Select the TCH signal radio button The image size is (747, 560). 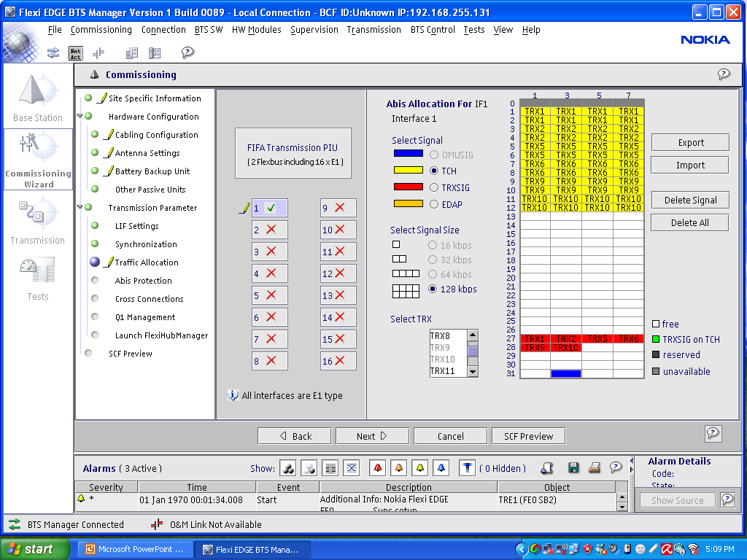(x=435, y=171)
